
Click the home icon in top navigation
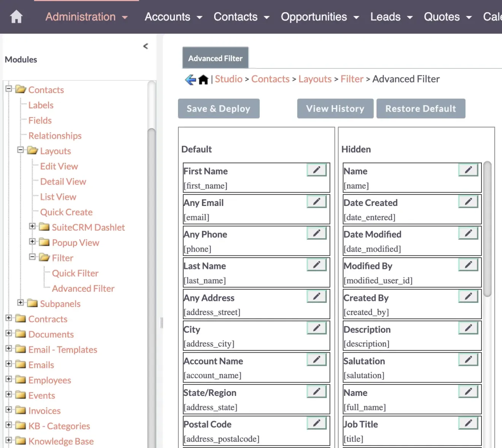pos(16,17)
